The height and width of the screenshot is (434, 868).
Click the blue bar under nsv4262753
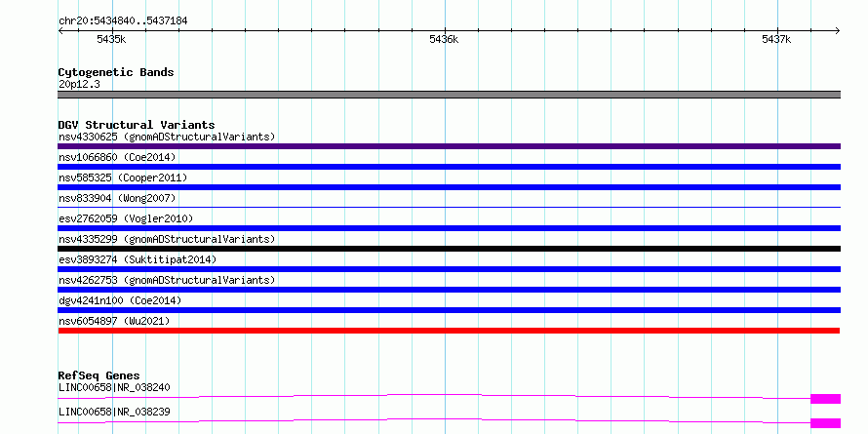[x=449, y=290]
